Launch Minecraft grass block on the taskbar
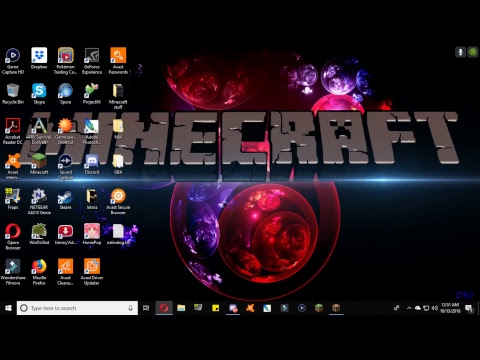This screenshot has height=360, width=480. click(319, 308)
